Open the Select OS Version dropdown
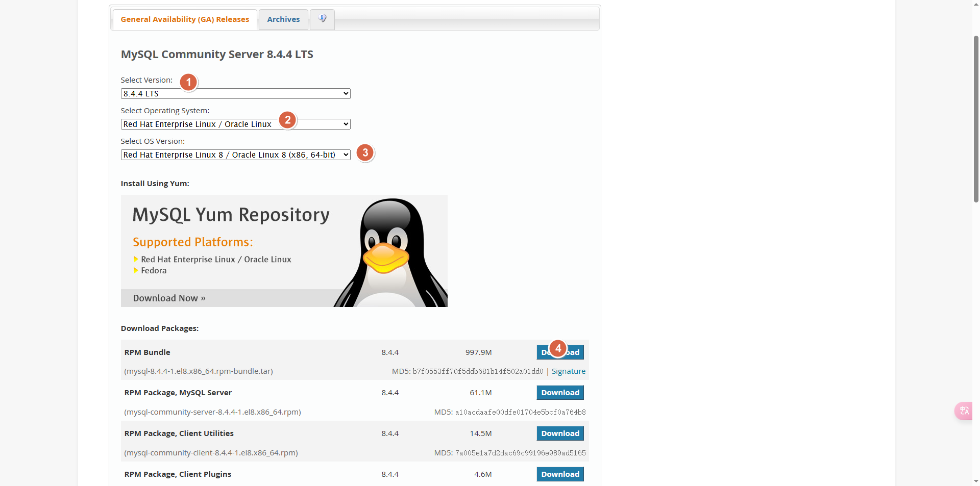Screen dimensions: 980x486 [x=235, y=155]
